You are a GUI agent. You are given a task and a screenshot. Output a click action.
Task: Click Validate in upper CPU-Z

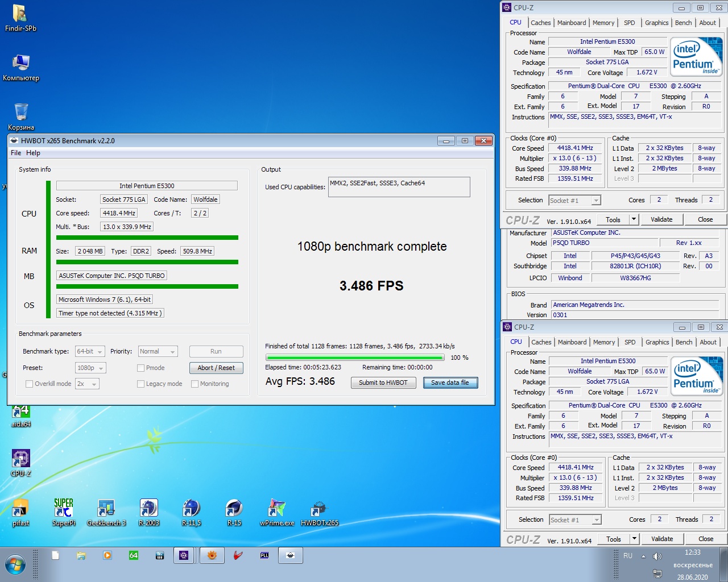pyautogui.click(x=661, y=219)
